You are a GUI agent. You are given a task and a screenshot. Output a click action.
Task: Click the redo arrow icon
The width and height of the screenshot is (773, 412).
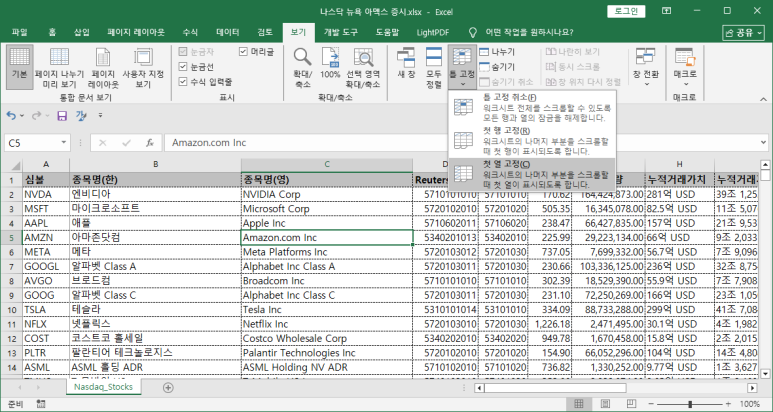tap(36, 115)
